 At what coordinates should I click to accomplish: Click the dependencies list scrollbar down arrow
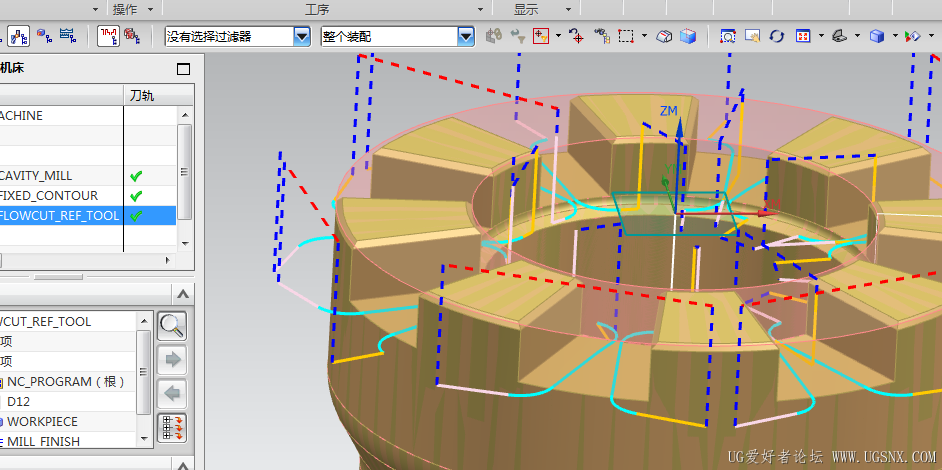pyautogui.click(x=144, y=439)
